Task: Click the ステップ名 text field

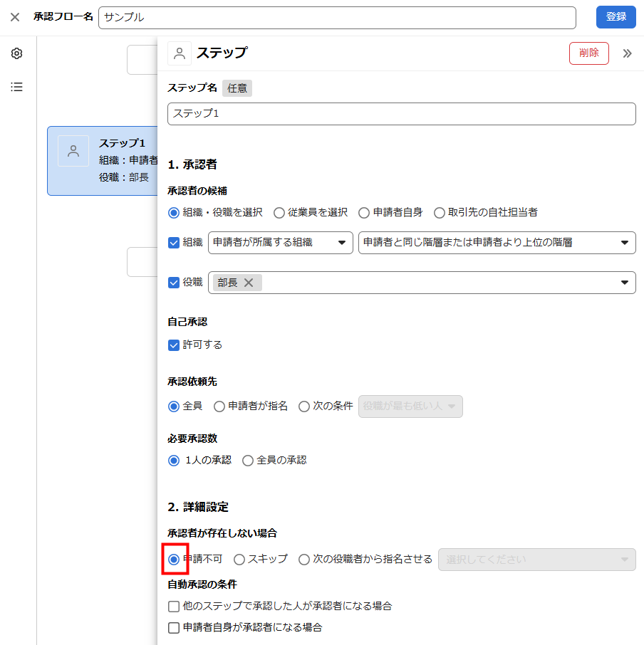Action: (401, 114)
